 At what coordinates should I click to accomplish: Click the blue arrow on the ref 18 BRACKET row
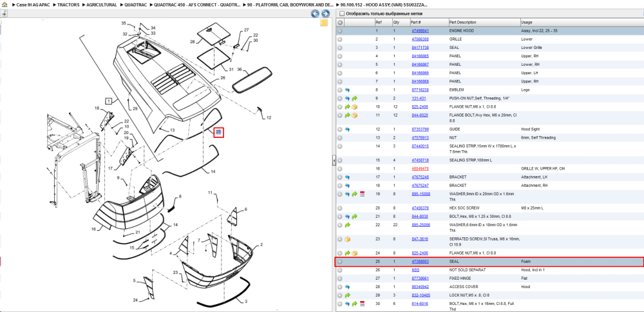tap(348, 186)
